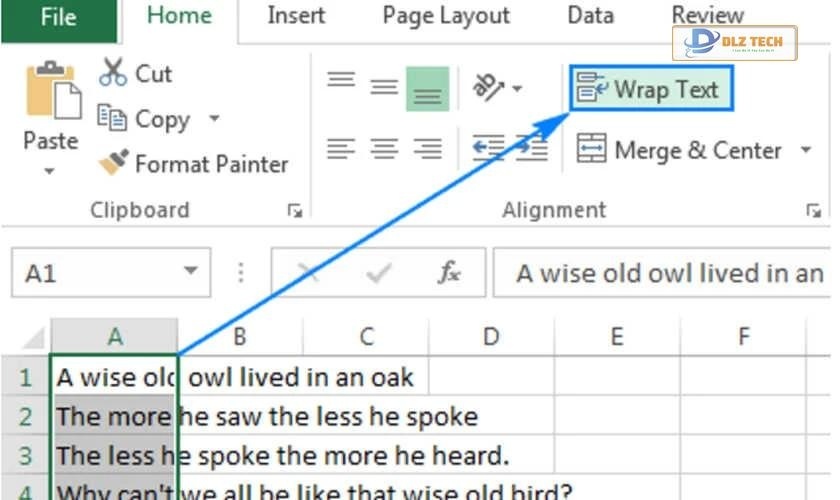
Task: Open Clipboard group dialog launcher
Action: tap(294, 210)
